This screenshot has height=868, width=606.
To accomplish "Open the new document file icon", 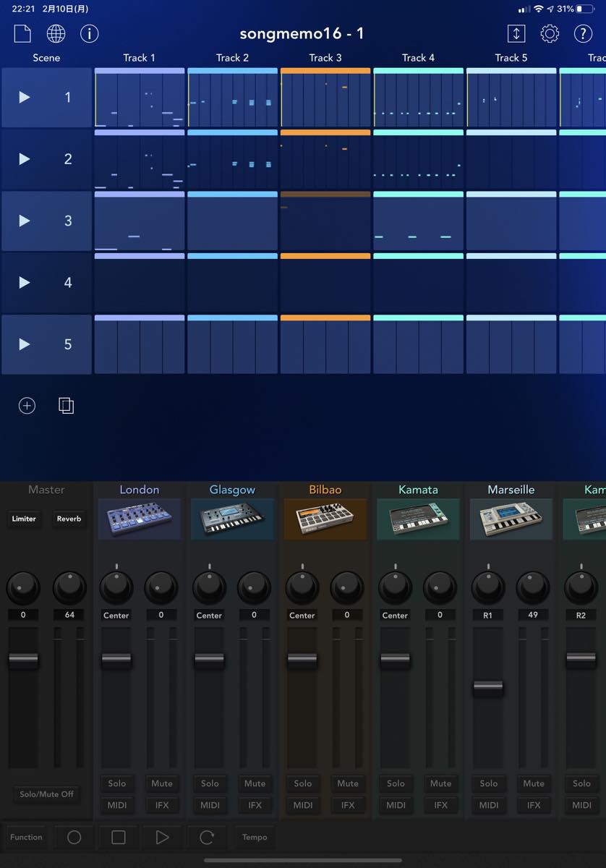I will pyautogui.click(x=23, y=33).
